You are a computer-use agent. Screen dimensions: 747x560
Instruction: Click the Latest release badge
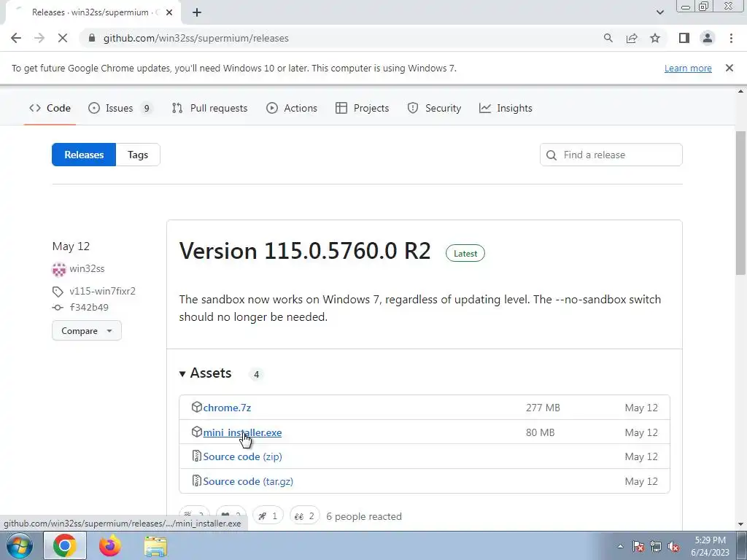pyautogui.click(x=465, y=253)
